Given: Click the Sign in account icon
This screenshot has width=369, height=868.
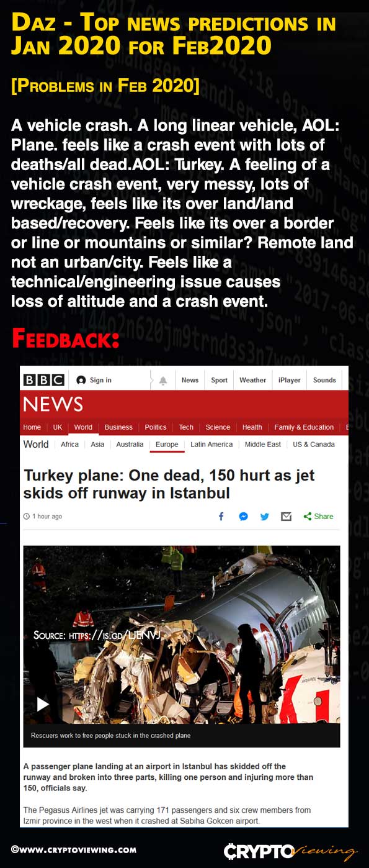Looking at the screenshot, I should [81, 380].
